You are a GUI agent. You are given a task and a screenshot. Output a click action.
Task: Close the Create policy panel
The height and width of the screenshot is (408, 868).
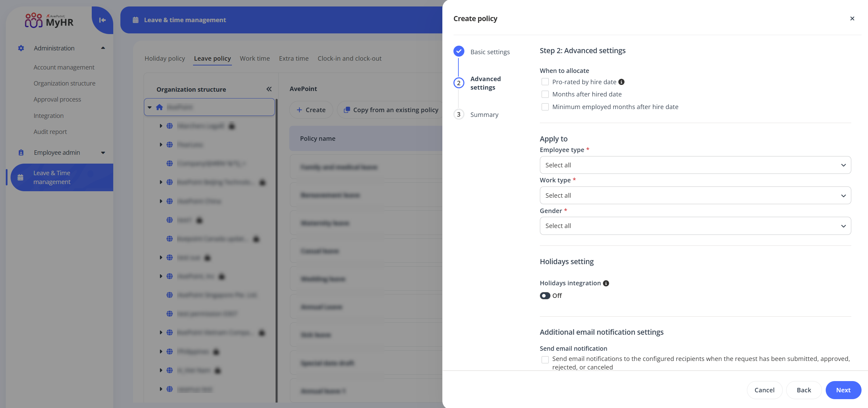(x=852, y=18)
